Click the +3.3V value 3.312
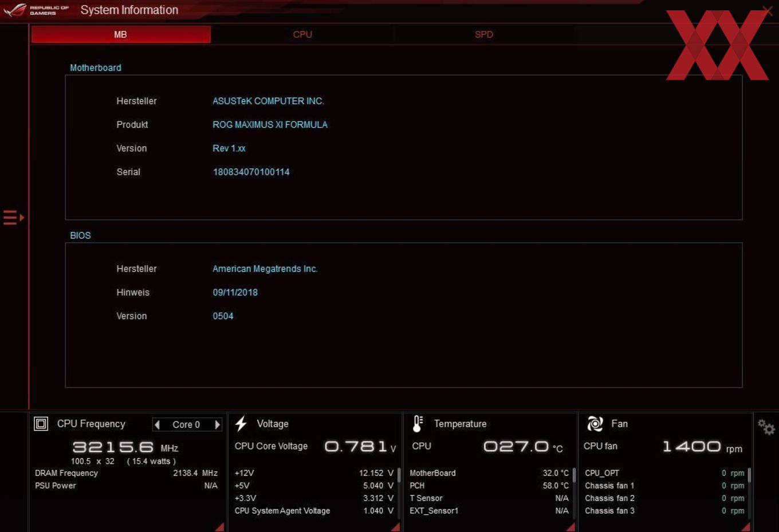This screenshot has width=779, height=532. click(378, 499)
